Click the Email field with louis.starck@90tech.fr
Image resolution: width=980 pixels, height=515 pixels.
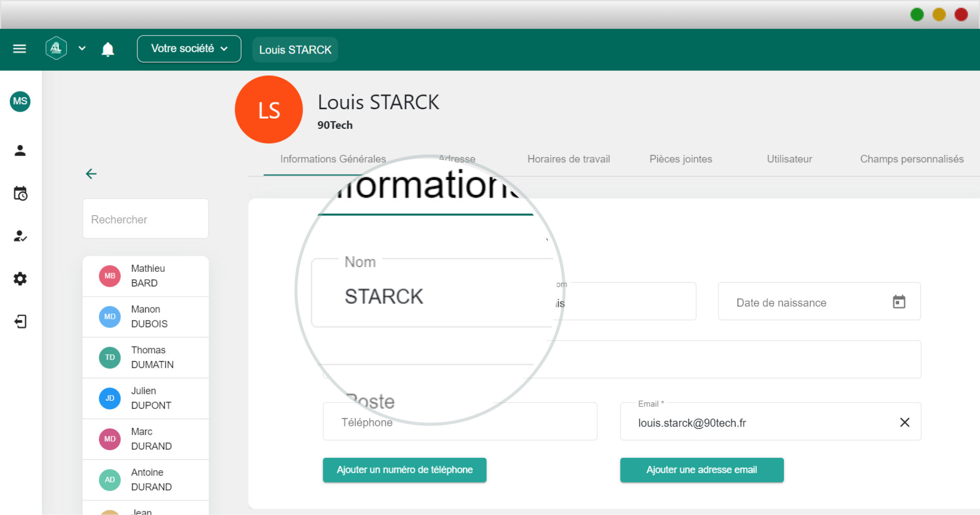(x=770, y=422)
